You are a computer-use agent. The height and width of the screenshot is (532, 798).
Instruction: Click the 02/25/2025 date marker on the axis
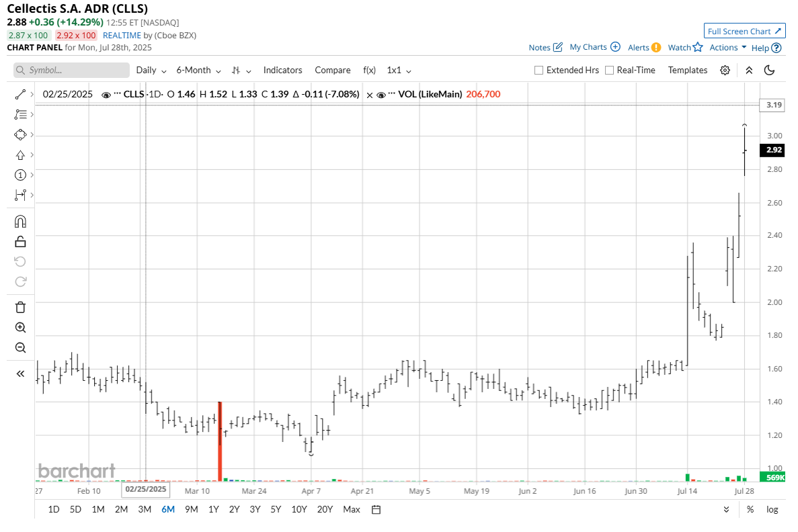[x=146, y=489]
